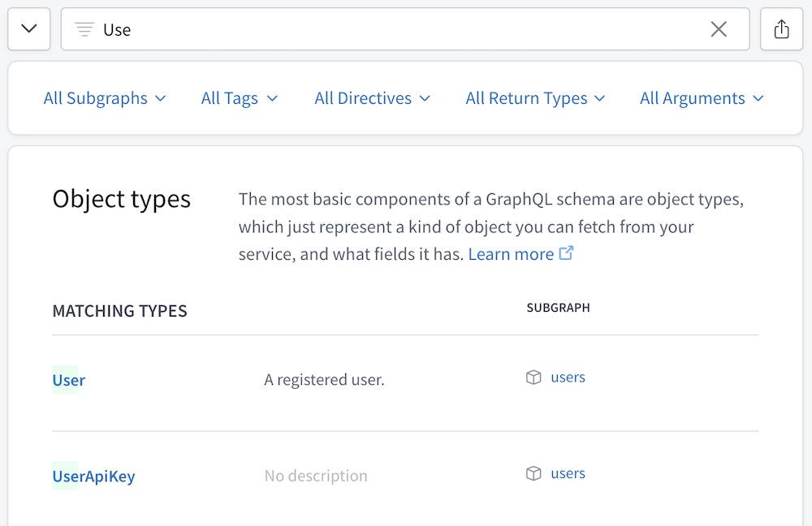Viewport: 812px width, 526px height.
Task: Click the SUBGRAPH column header
Action: 558,308
